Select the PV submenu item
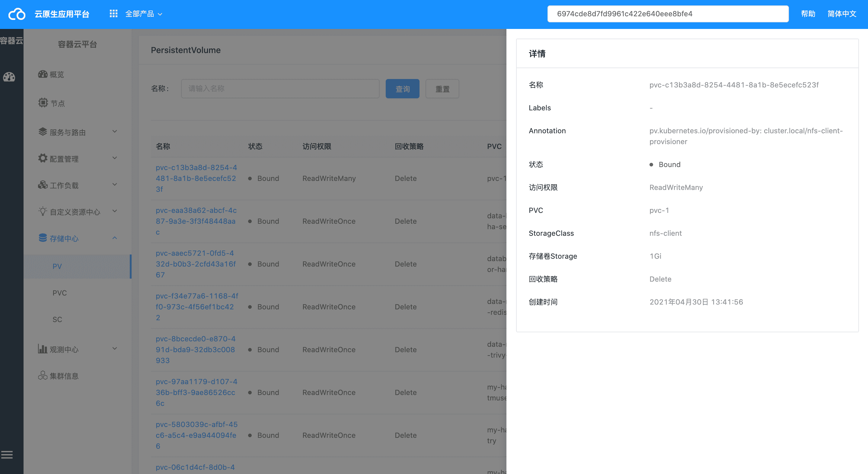This screenshot has width=868, height=474. coord(77,266)
